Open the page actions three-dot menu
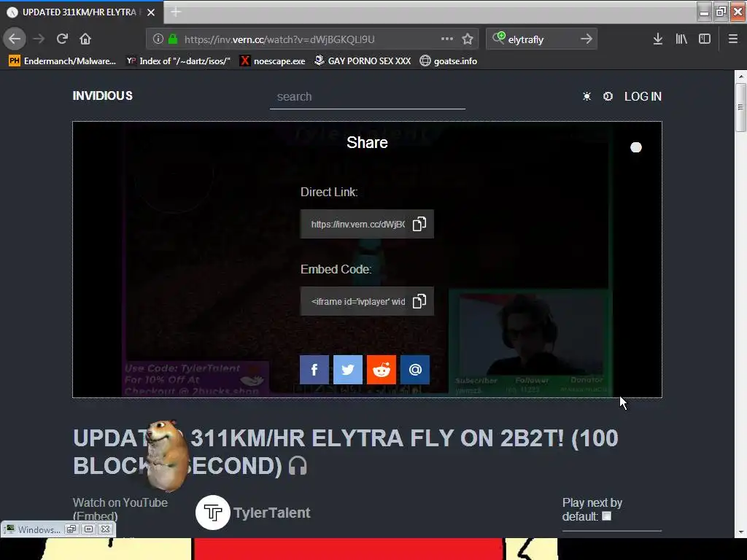 (x=447, y=39)
